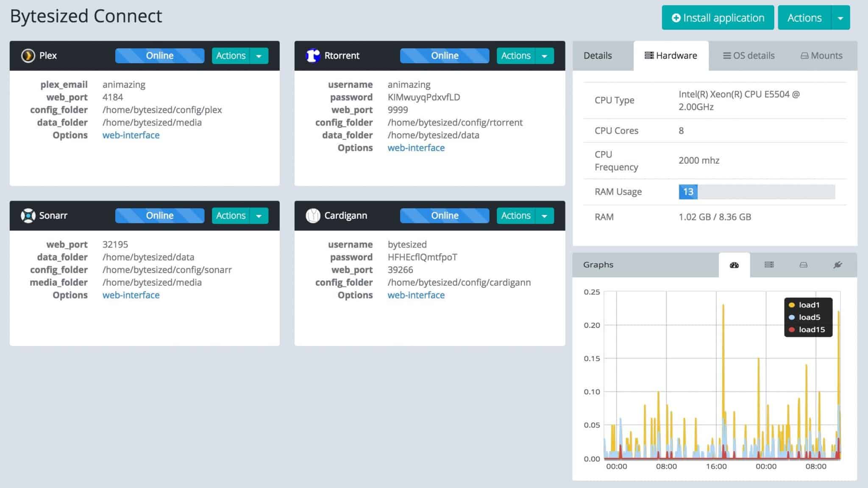
Task: Toggle Rtorrent Online status
Action: (444, 55)
